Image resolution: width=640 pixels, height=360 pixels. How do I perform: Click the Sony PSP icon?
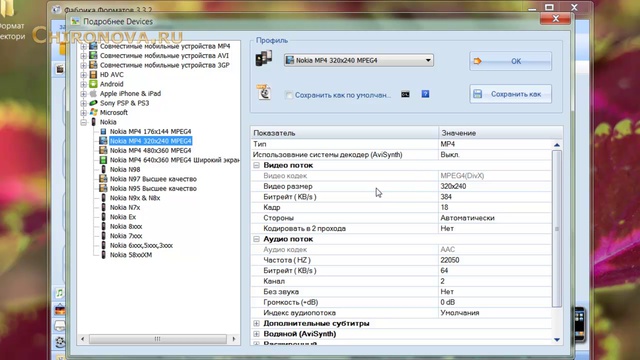[x=93, y=103]
